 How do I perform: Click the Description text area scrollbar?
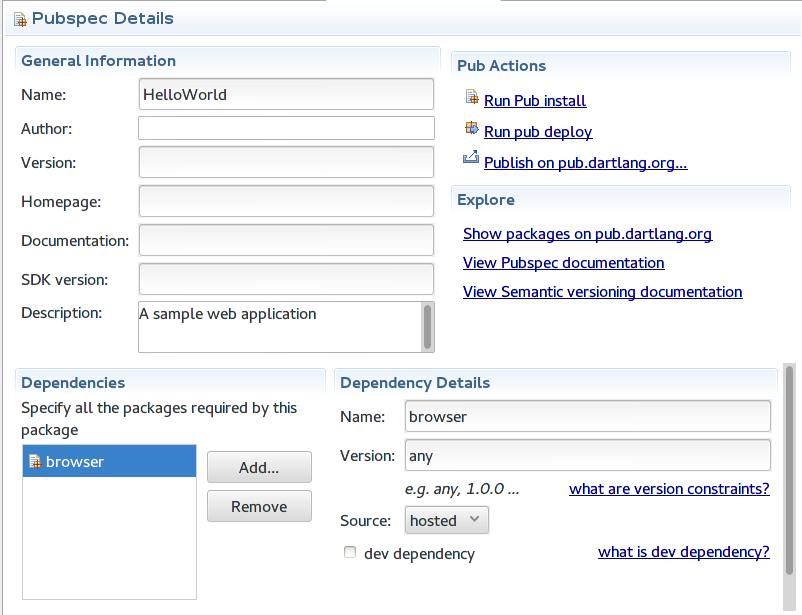pos(428,326)
